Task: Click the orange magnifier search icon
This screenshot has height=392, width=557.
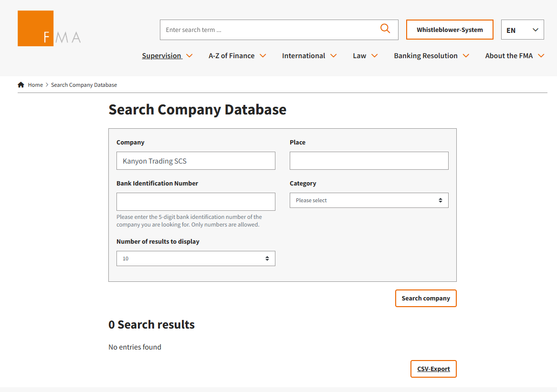Action: point(385,29)
